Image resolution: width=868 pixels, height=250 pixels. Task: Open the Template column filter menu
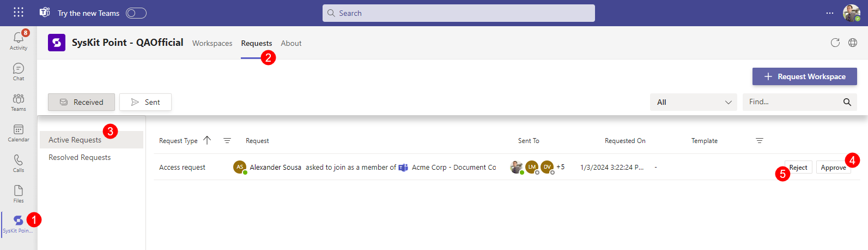tap(760, 141)
